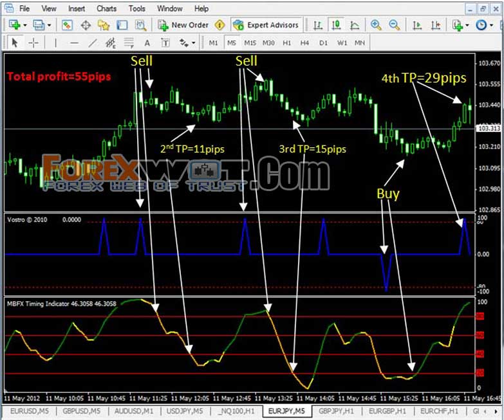Select the H4 timeframe button
Viewport: 504px width, 420px height.
click(x=304, y=42)
